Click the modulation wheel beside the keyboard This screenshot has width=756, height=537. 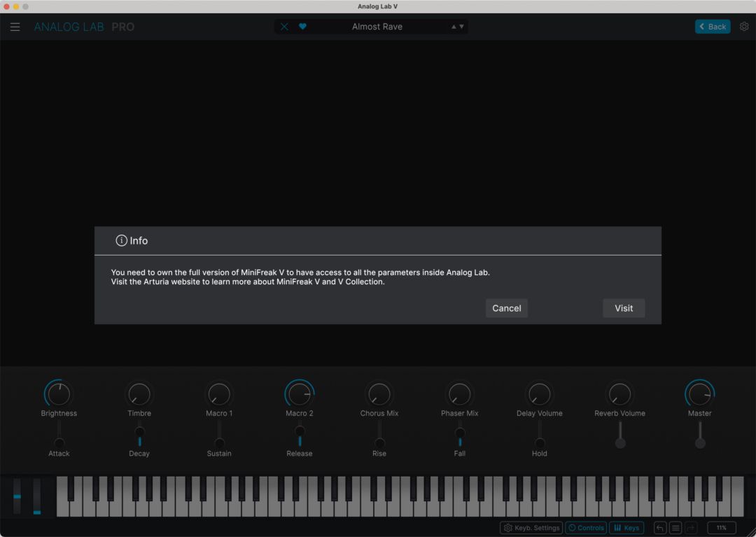click(36, 496)
